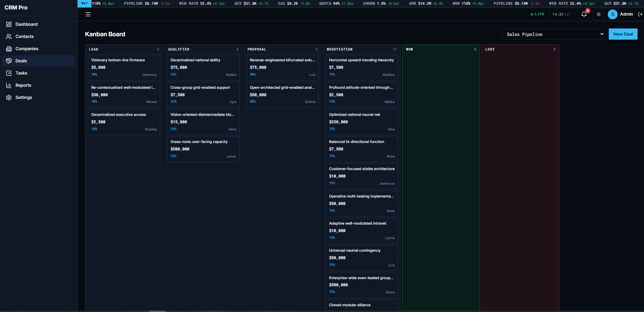Click the MKT ticker label
The height and width of the screenshot is (312, 644).
coord(84,3)
